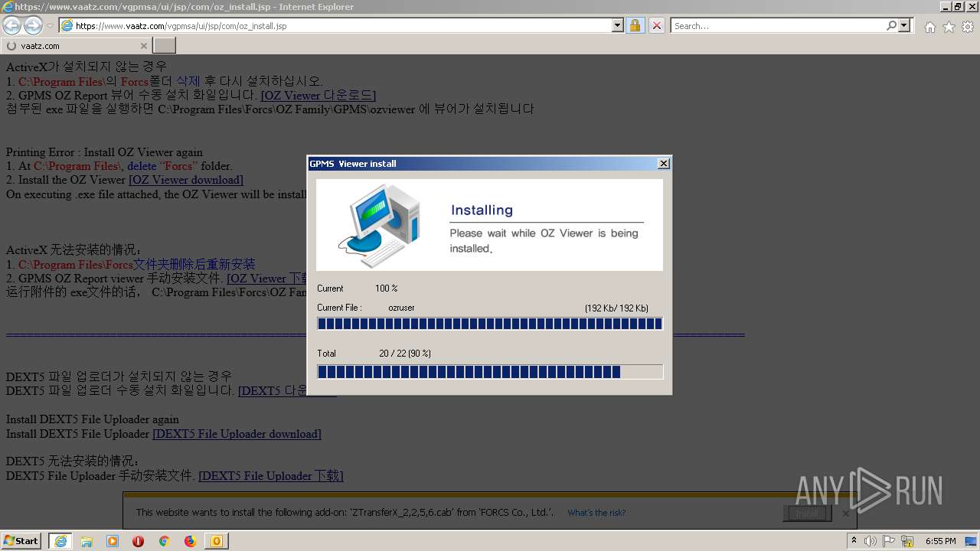980x551 pixels.
Task: Click Install button on add-on notification bar
Action: click(x=807, y=514)
